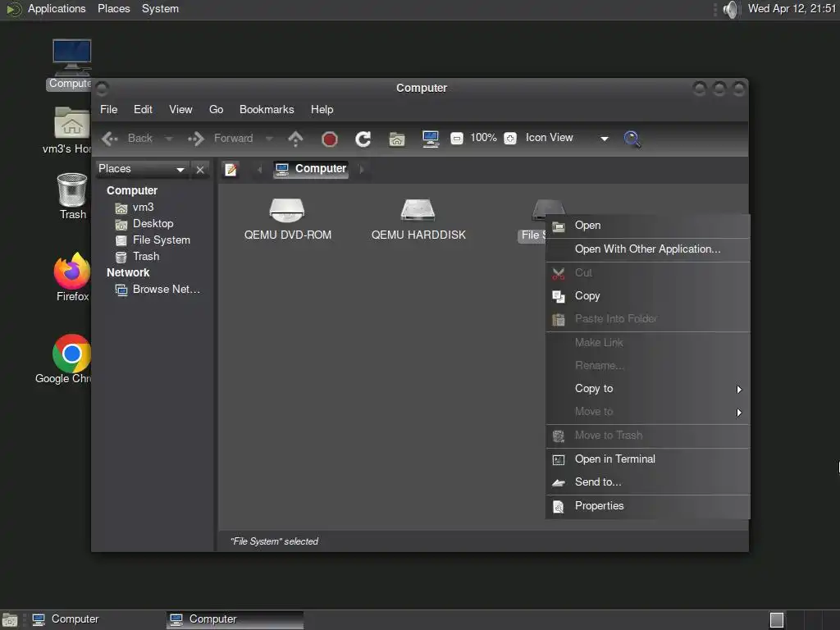Open the Back history dropdown arrow
Screen dimensions: 840x630
[x=169, y=139]
